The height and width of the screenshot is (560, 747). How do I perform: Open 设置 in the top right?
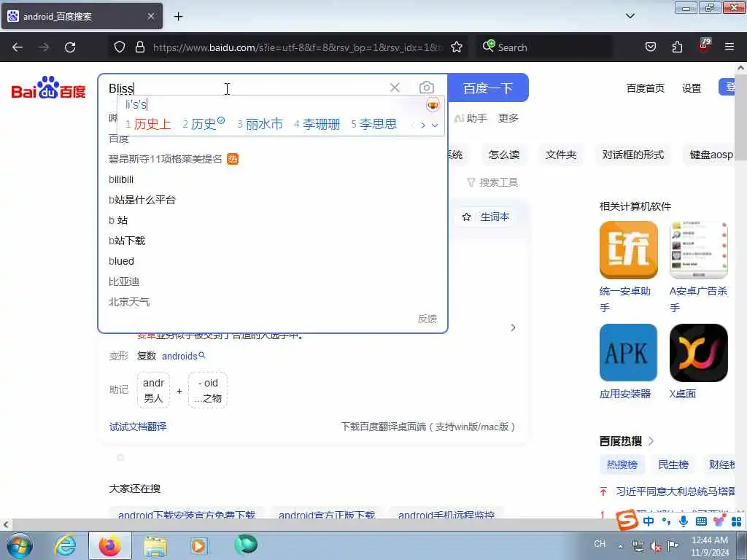[x=692, y=88]
